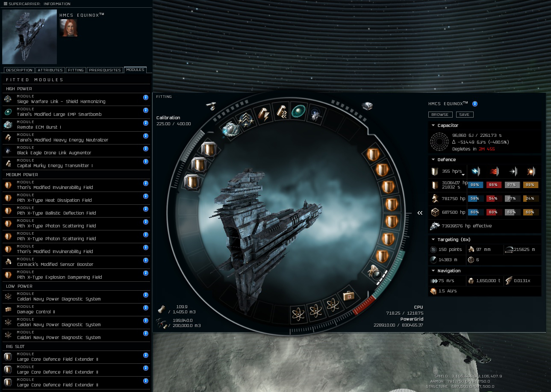Switch to the Attributes tab

coord(50,70)
